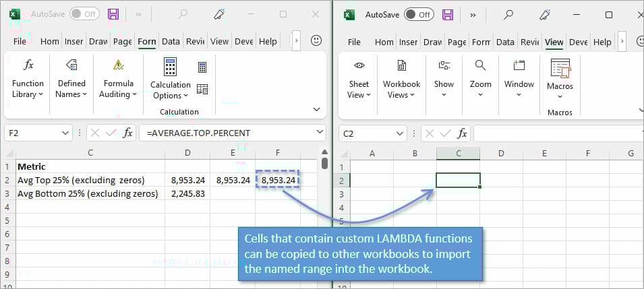Open Formula Auditing group

118,79
